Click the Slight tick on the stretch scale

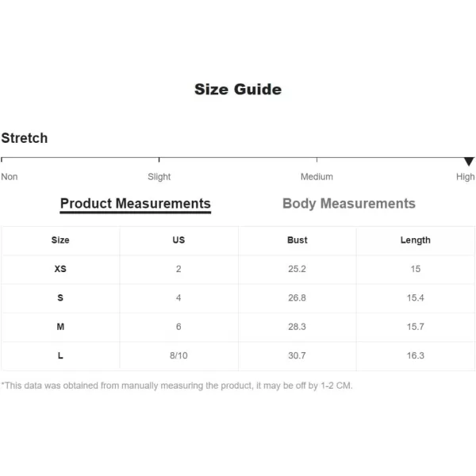point(159,159)
